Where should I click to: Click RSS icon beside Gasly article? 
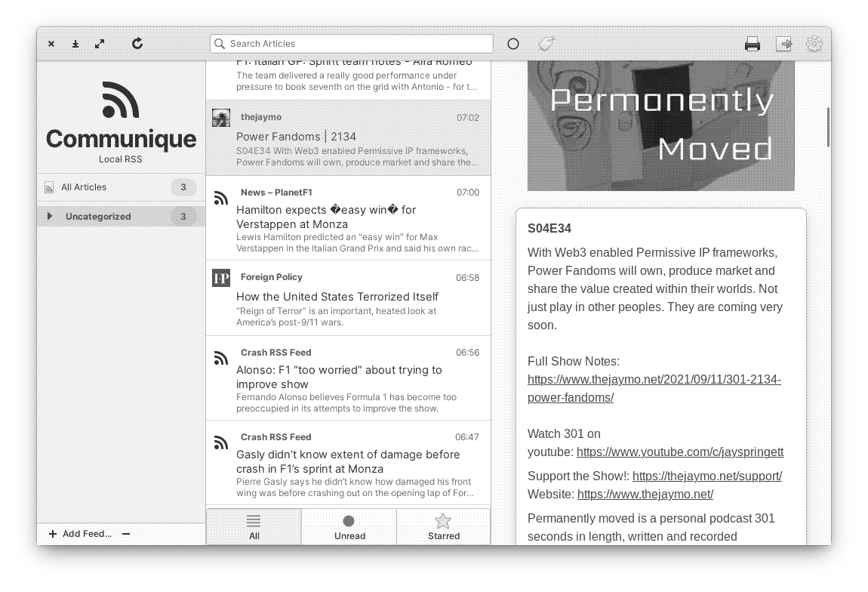click(x=221, y=442)
